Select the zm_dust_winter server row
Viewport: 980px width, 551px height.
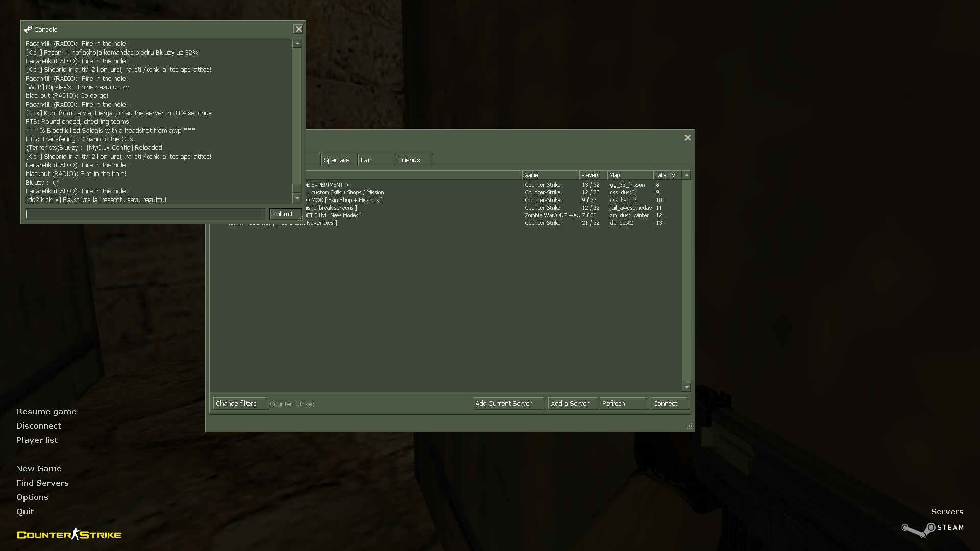pos(447,215)
